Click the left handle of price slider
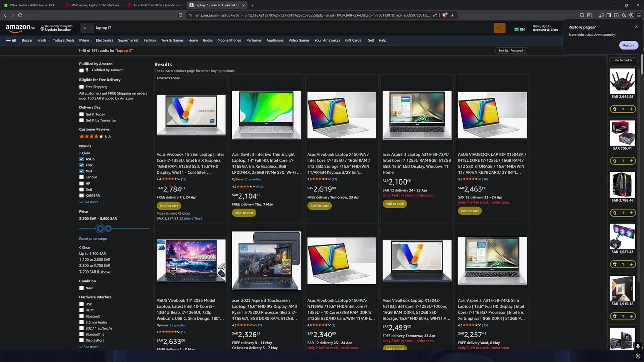644x362 pixels. [x=100, y=229]
